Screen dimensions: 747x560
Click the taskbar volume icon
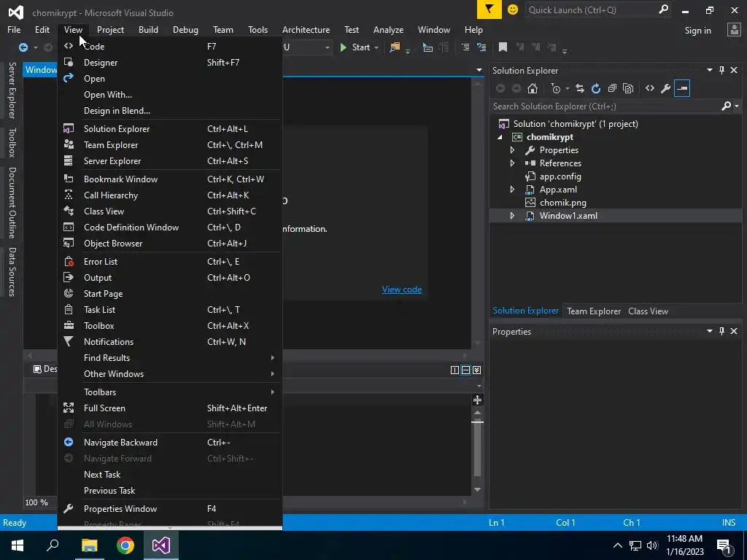[652, 545]
